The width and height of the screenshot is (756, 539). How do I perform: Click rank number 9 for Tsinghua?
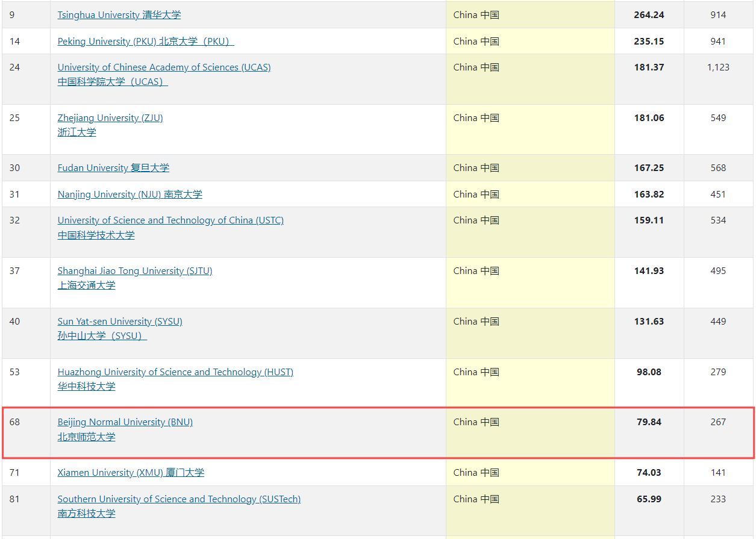[12, 15]
